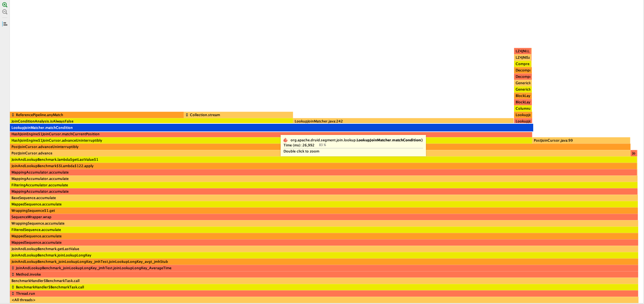Expand the ReferencePipeline.anyMatch collapsed frames arrow
The width and height of the screenshot is (644, 304).
click(13, 115)
